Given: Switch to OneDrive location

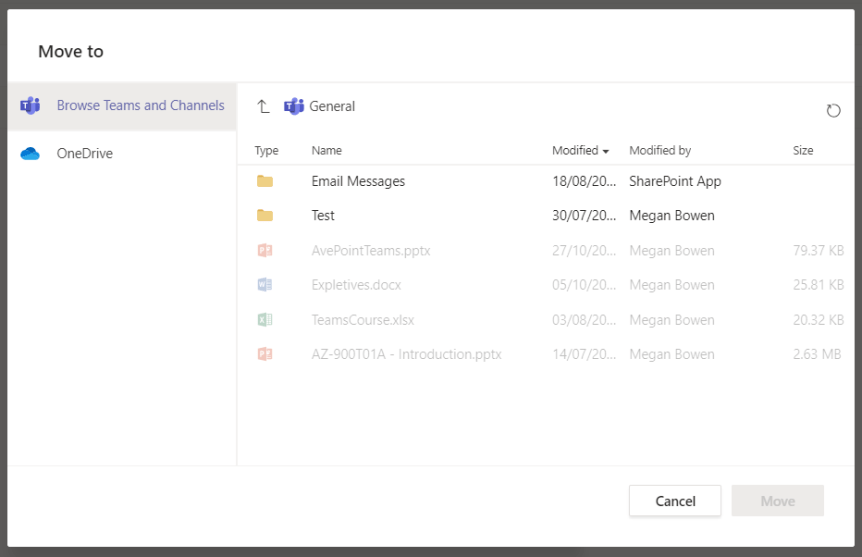Looking at the screenshot, I should coord(84,154).
